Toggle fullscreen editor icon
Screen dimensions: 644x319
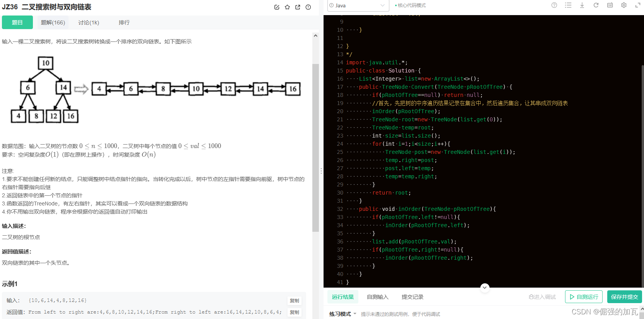pos(638,5)
